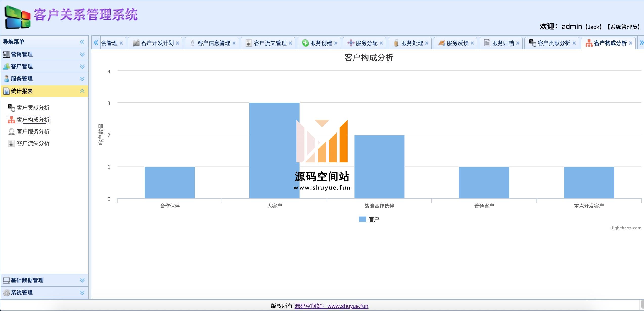Close the 客户流失管理 tab

pyautogui.click(x=290, y=43)
